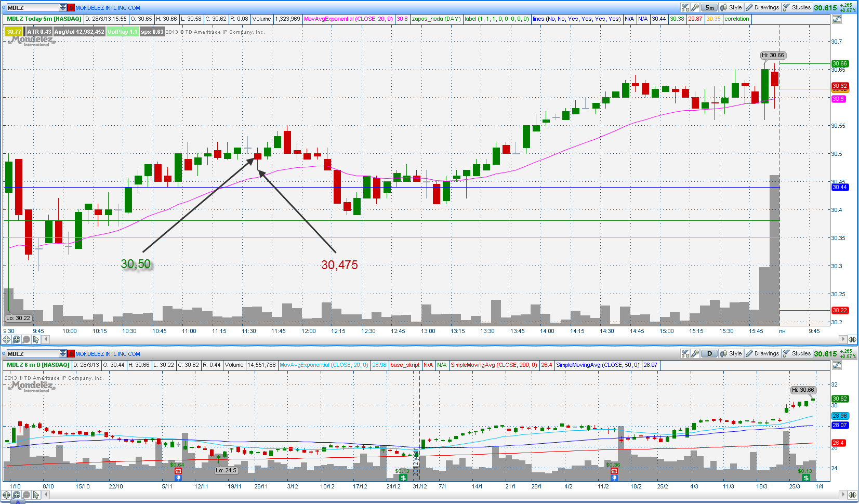
Task: Open the edit studies flask icon in lower chart
Action: pyautogui.click(x=685, y=353)
